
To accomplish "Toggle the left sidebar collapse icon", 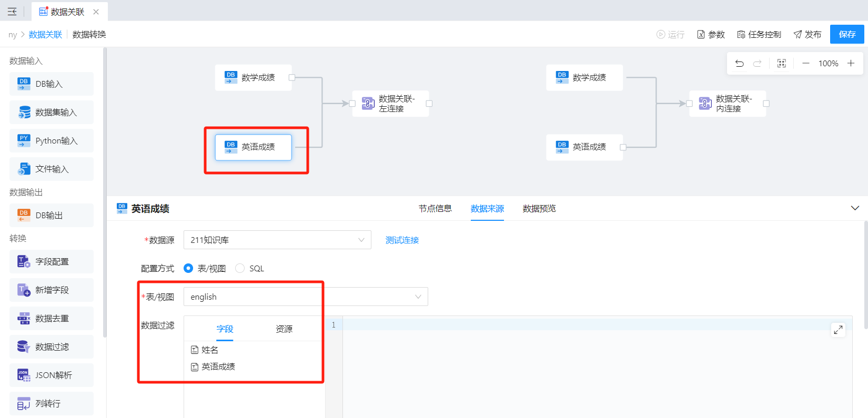I will pos(12,12).
